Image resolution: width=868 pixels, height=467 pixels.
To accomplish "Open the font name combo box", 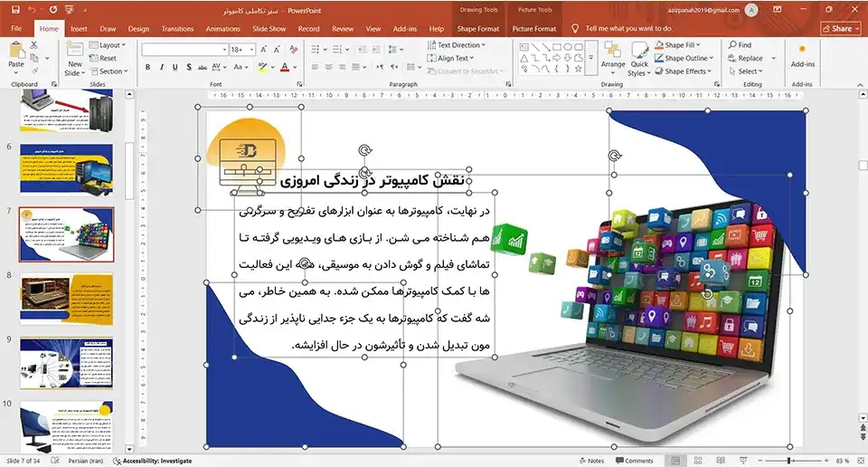I will tap(184, 49).
